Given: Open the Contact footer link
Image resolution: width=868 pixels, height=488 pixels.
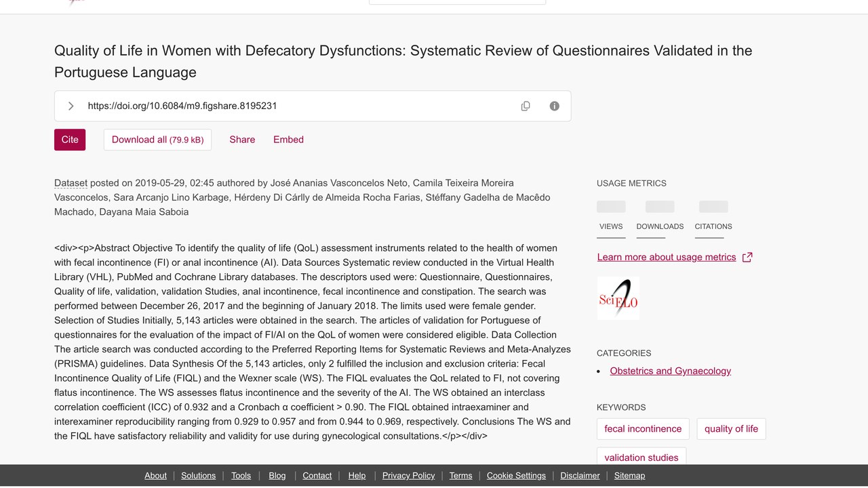Looking at the screenshot, I should point(317,476).
